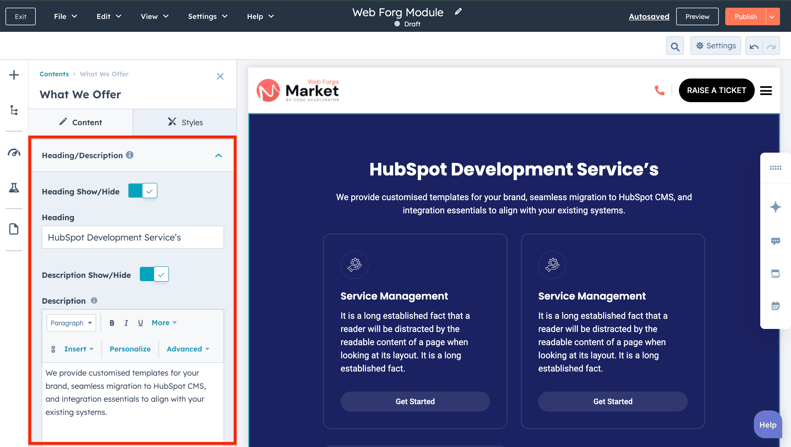Click the Preview button
Image resolution: width=791 pixels, height=447 pixels.
(697, 17)
